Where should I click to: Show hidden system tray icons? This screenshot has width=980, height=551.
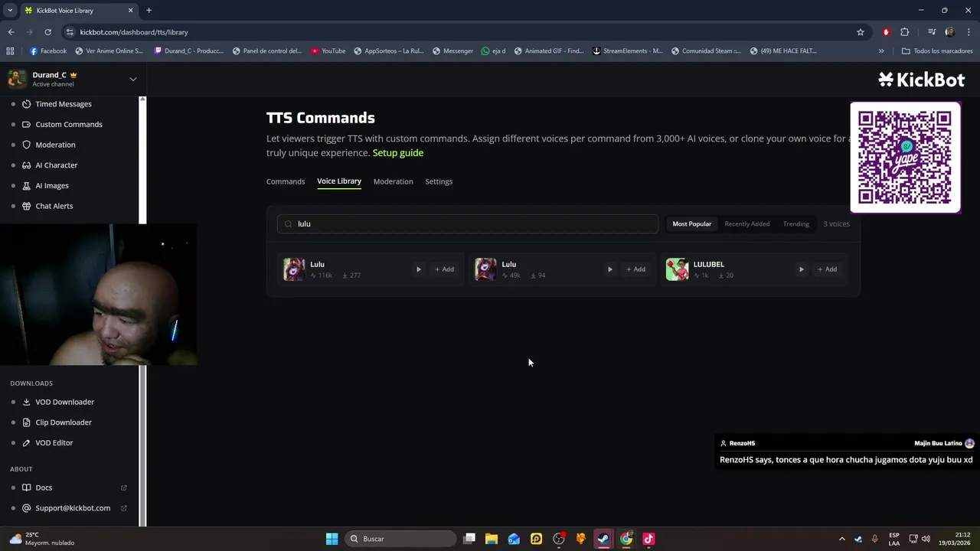[x=841, y=539]
